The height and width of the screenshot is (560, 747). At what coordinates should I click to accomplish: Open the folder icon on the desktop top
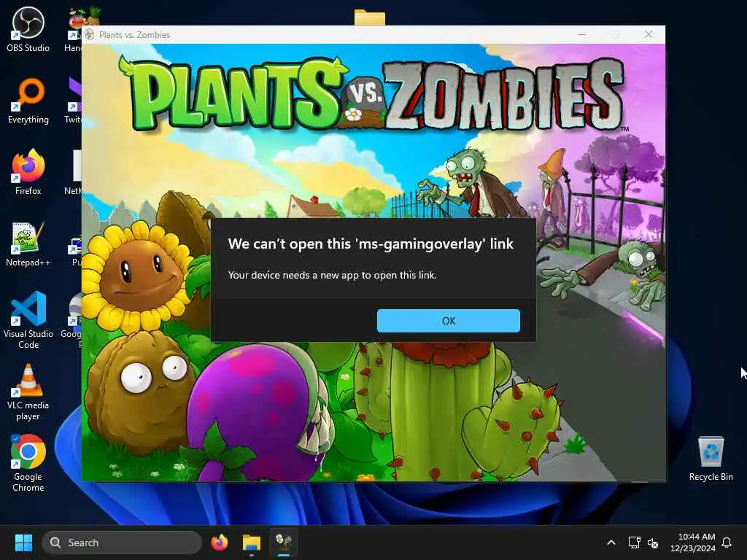370,17
